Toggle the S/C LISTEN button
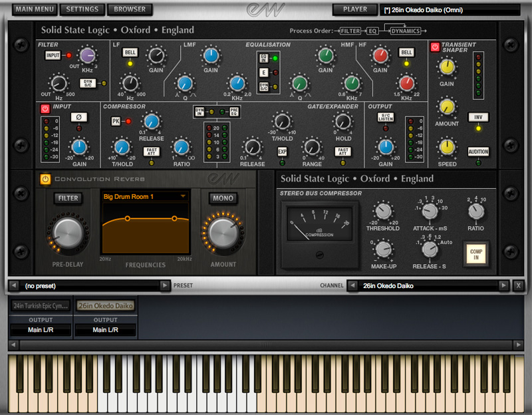This screenshot has width=532, height=415. (386, 117)
